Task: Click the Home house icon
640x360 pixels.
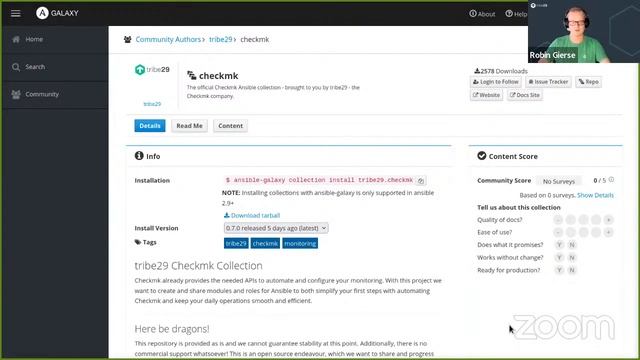Action: tap(16, 39)
